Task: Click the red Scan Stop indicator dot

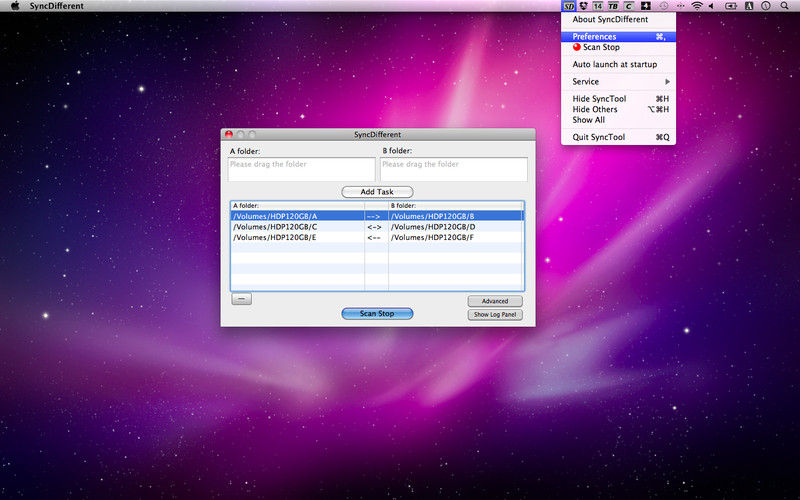Action: pyautogui.click(x=577, y=47)
